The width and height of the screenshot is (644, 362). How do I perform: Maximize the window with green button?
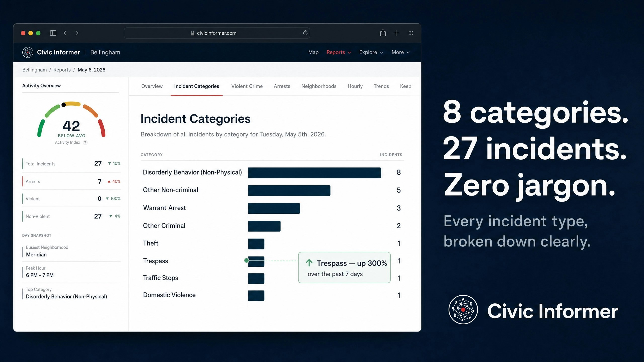coord(38,33)
